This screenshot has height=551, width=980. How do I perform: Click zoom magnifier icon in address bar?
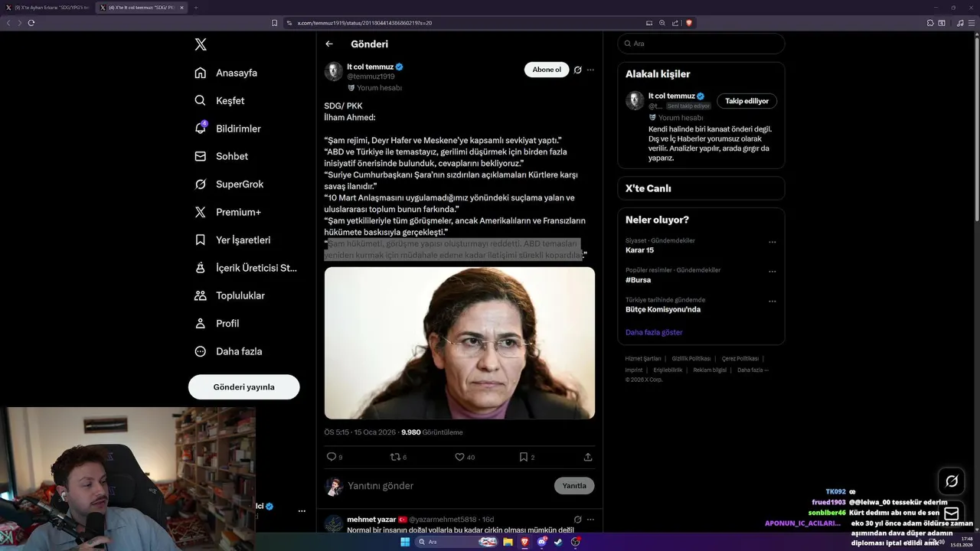tap(662, 23)
